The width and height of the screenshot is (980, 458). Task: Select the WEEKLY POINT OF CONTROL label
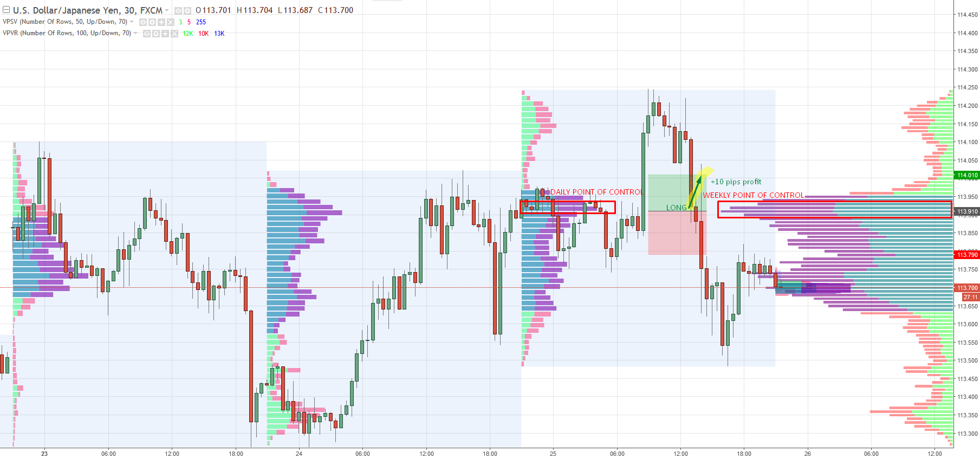point(753,195)
